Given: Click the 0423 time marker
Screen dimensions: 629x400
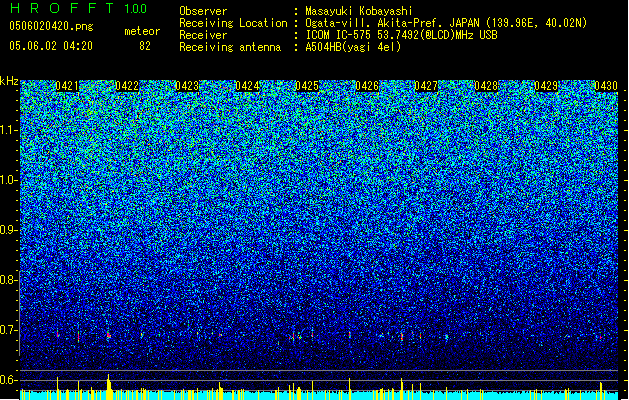Looking at the screenshot, I should pos(187,86).
